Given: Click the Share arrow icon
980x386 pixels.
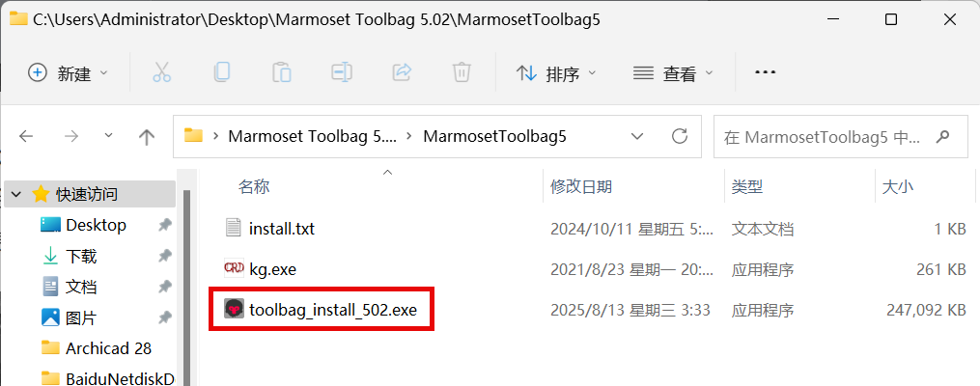Looking at the screenshot, I should coord(402,73).
